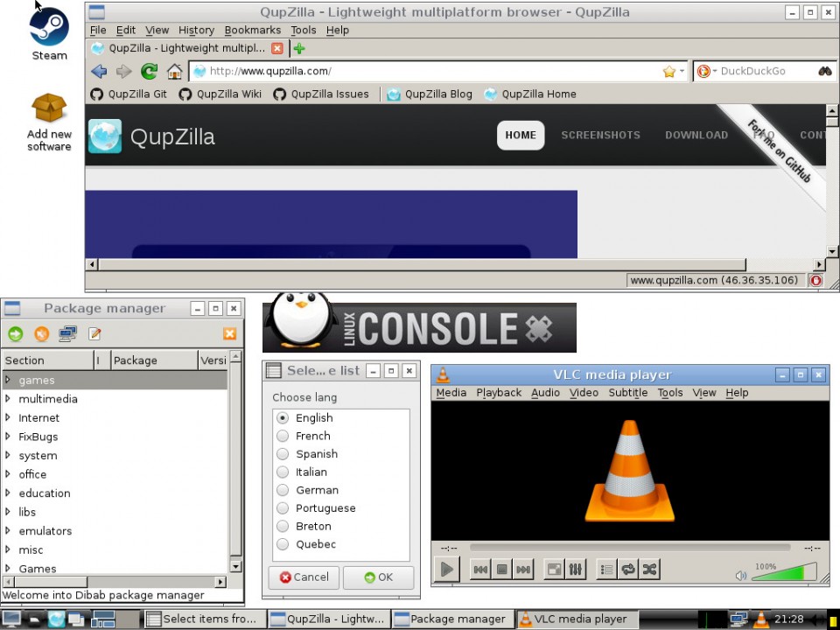
Task: Expand the office section in Package manager
Action: tap(8, 474)
